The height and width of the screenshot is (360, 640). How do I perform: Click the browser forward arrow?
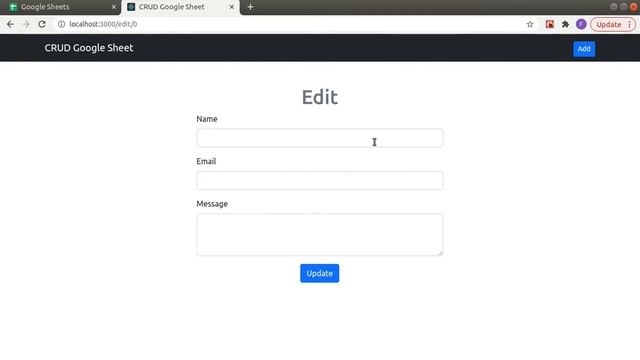pos(26,24)
